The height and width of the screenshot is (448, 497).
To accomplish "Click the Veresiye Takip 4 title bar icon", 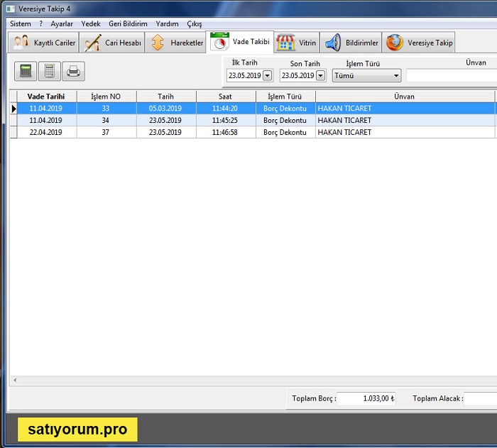I will coord(11,9).
